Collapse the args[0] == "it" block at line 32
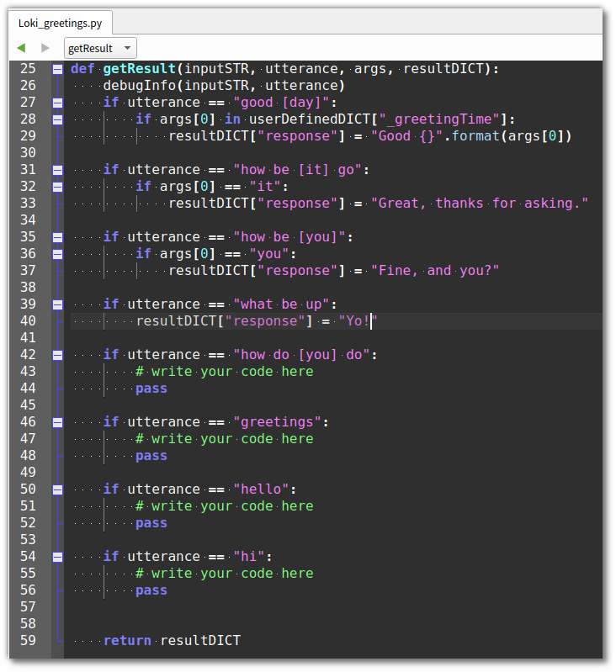 tap(57, 187)
